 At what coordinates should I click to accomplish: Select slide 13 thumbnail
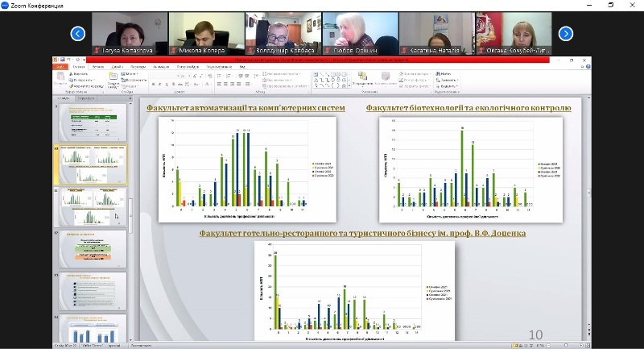[93, 292]
